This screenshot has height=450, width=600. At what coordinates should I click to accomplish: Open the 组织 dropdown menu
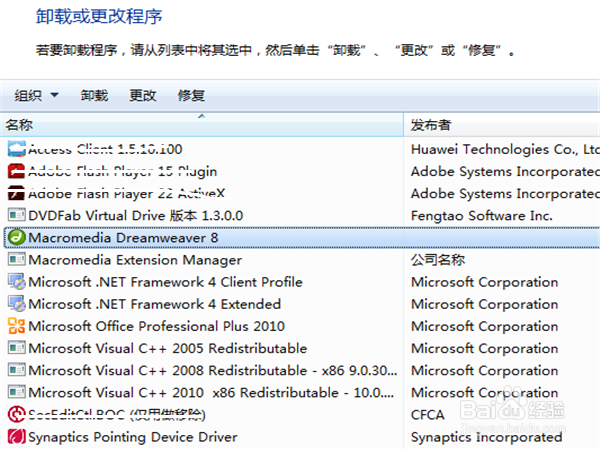point(36,96)
